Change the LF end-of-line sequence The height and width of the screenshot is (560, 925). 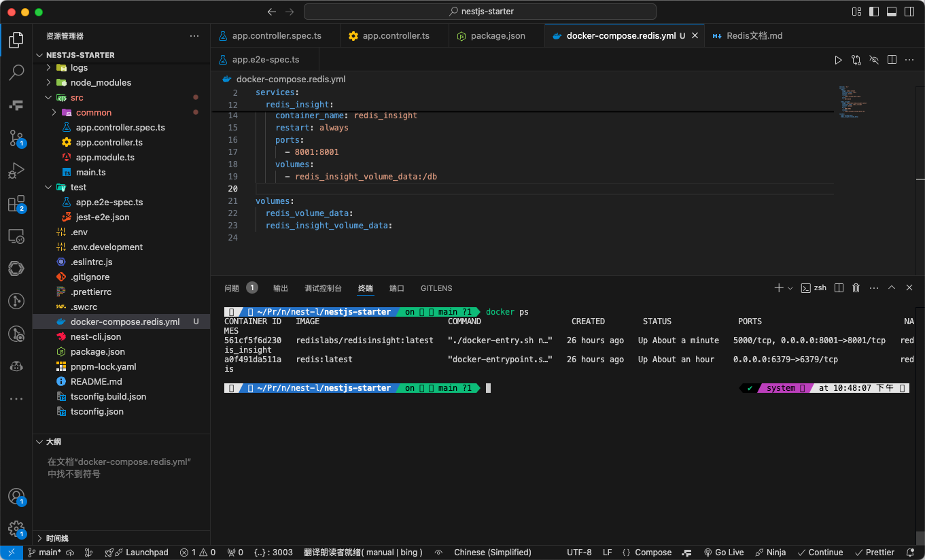point(608,553)
